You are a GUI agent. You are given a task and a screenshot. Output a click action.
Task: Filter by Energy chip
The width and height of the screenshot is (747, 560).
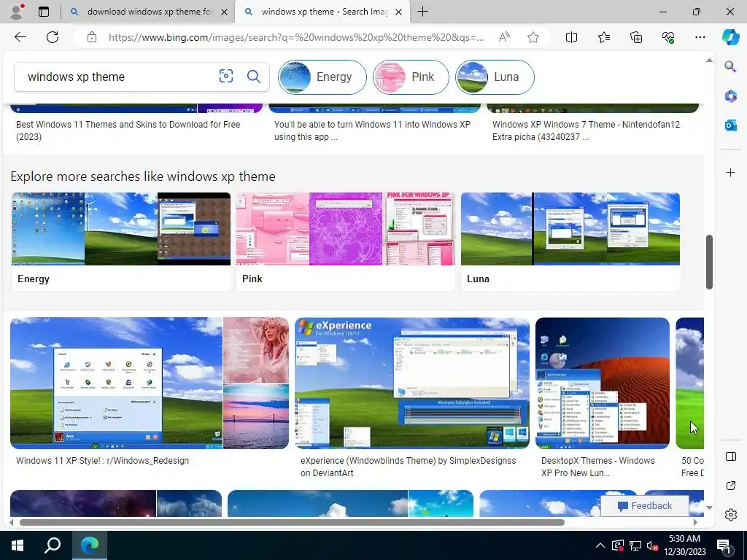pos(322,77)
